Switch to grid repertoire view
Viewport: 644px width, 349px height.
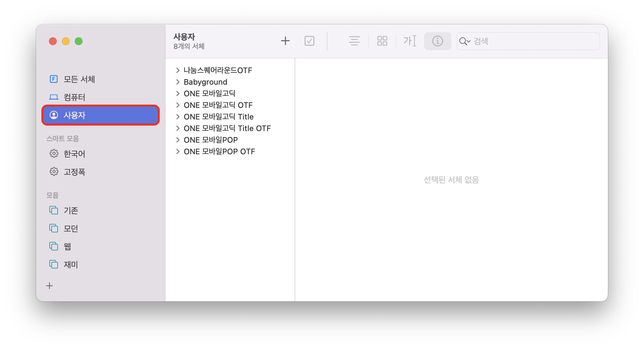(382, 41)
